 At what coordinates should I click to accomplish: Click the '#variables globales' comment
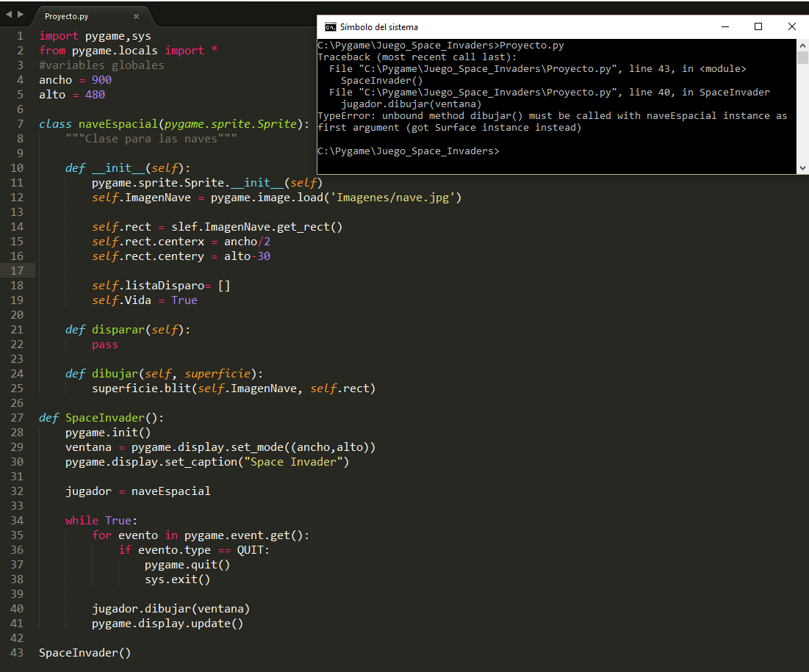pos(101,65)
